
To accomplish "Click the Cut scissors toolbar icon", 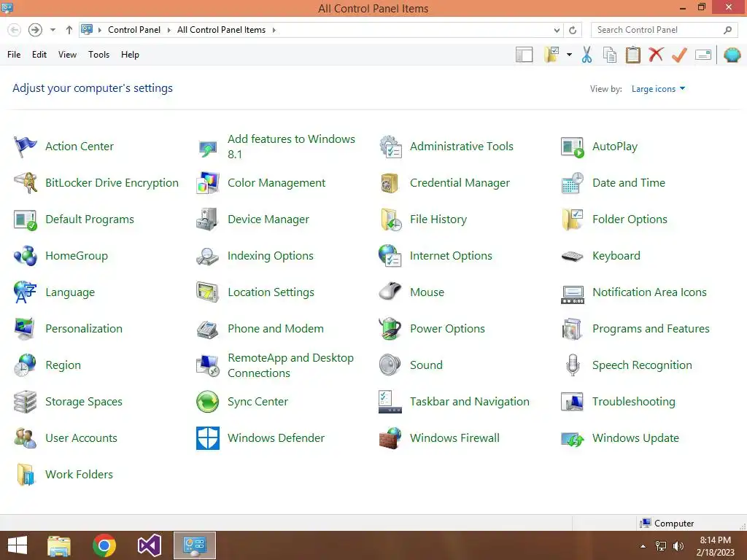I will (x=587, y=55).
